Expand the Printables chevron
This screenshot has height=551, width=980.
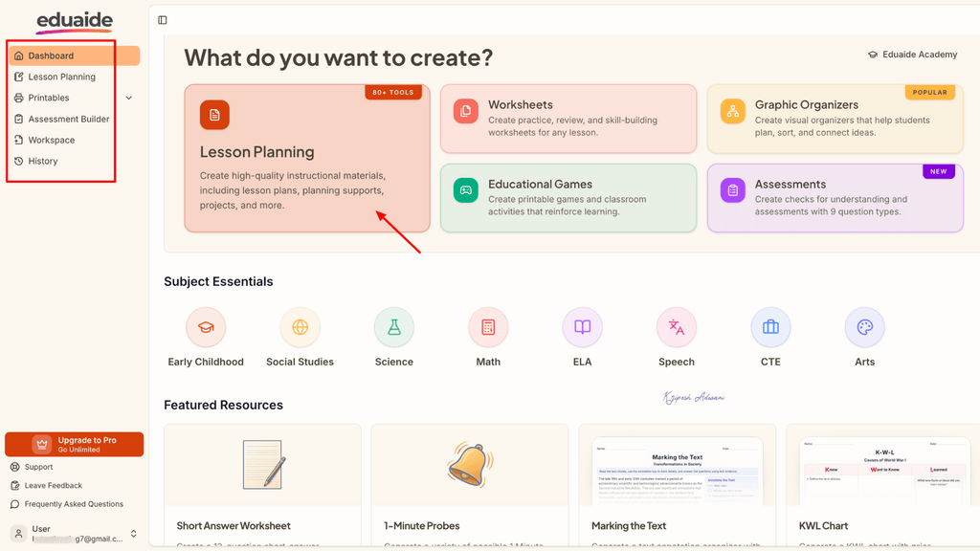point(129,99)
